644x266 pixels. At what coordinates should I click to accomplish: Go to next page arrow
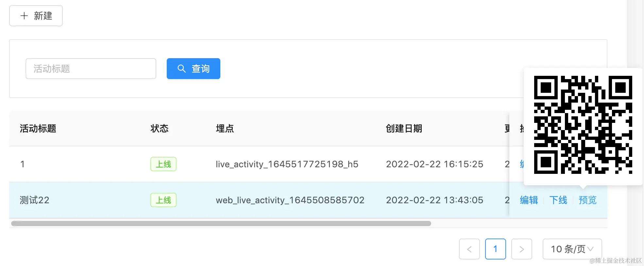pos(522,249)
